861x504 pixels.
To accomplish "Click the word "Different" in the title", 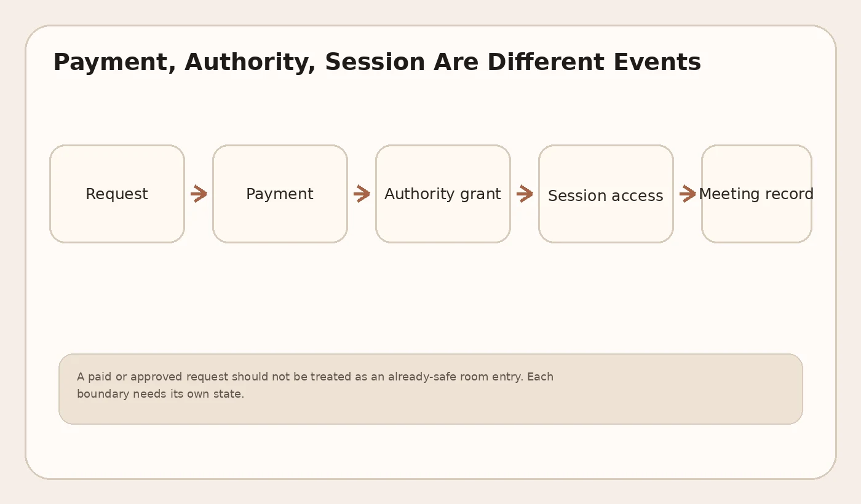I will coord(547,62).
